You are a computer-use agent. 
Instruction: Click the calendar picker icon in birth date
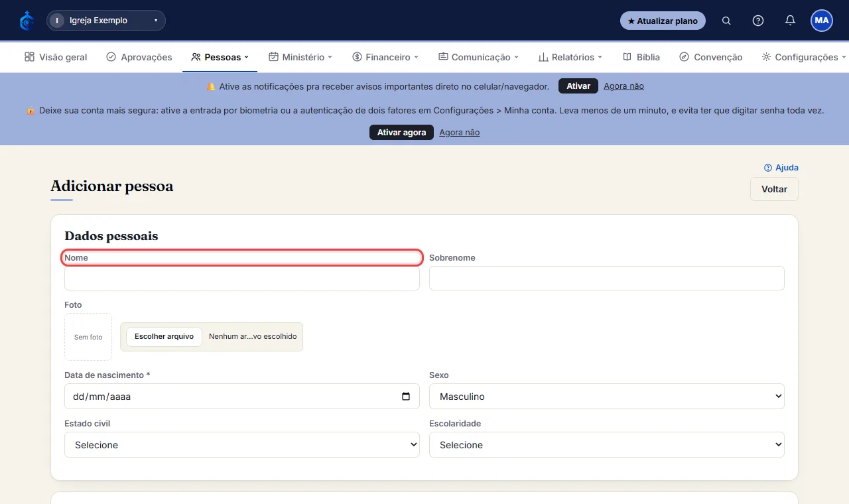pos(406,397)
